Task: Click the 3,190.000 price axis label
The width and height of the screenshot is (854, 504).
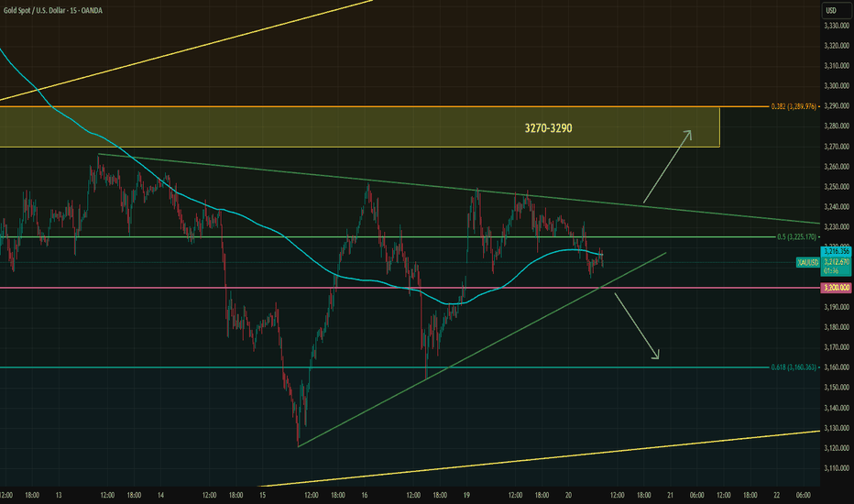Action: click(836, 307)
